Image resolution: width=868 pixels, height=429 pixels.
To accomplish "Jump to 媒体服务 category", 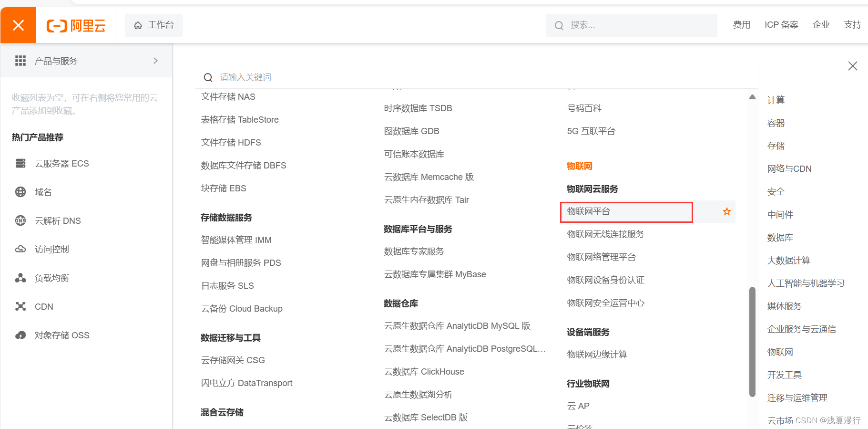I will 785,306.
